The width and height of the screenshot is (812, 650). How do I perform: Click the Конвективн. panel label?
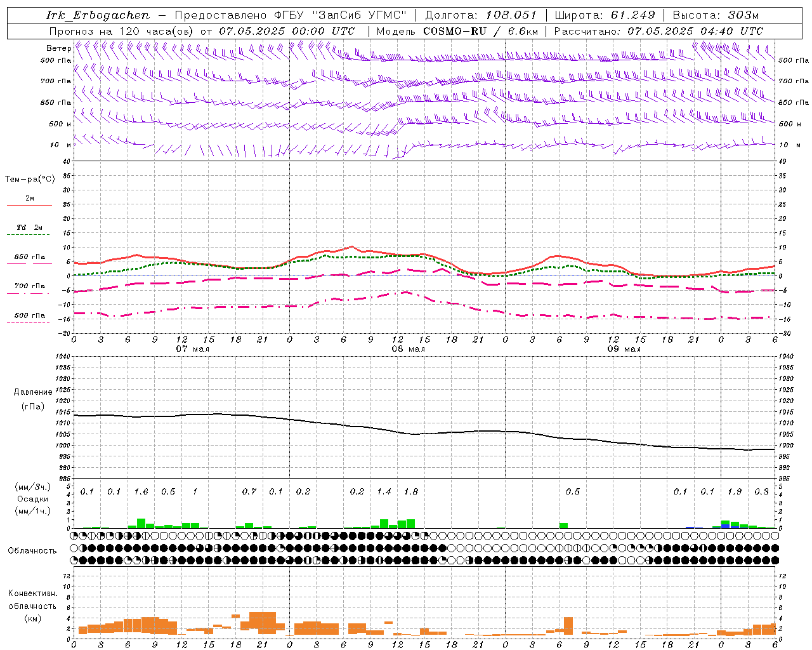[x=32, y=594]
